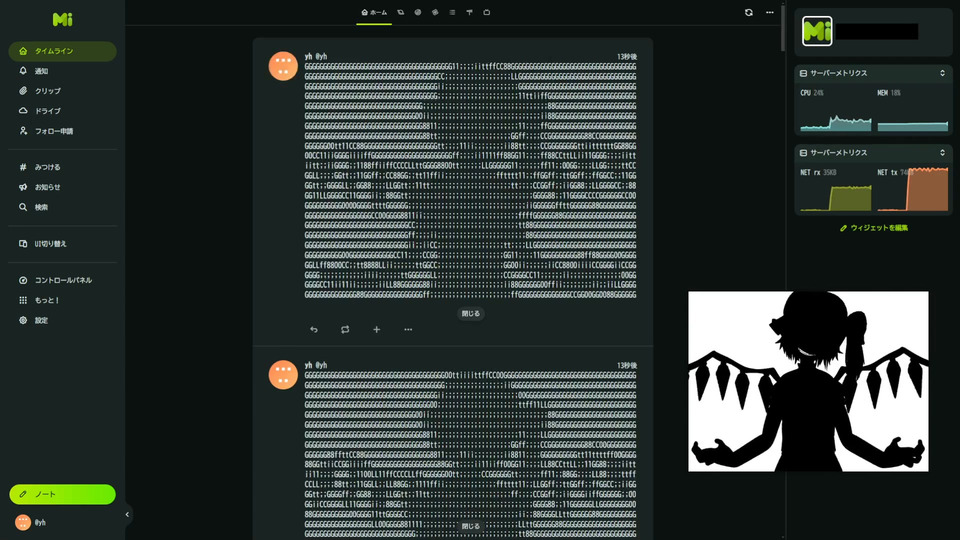Collapse the second post with 閉じる
This screenshot has height=540, width=960.
coord(471,526)
